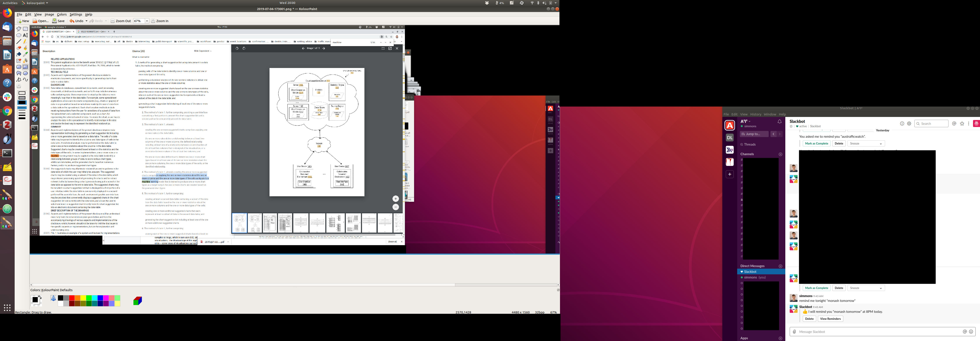Screen dimensions: 980x341
Task: Open the 67% zoom level dropdown
Action: click(147, 21)
